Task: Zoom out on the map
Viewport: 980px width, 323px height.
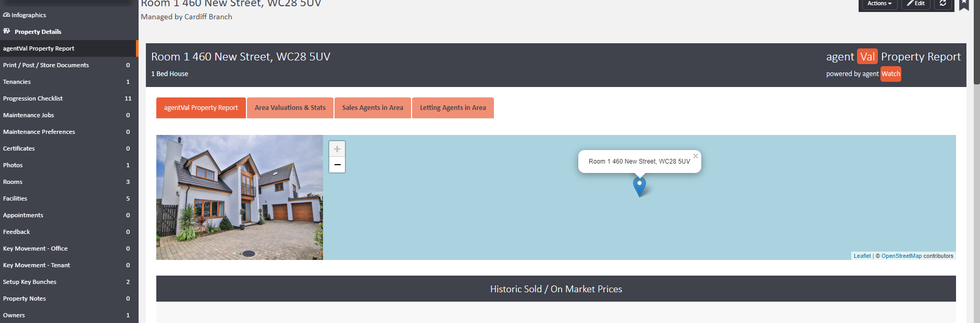Action: tap(337, 165)
